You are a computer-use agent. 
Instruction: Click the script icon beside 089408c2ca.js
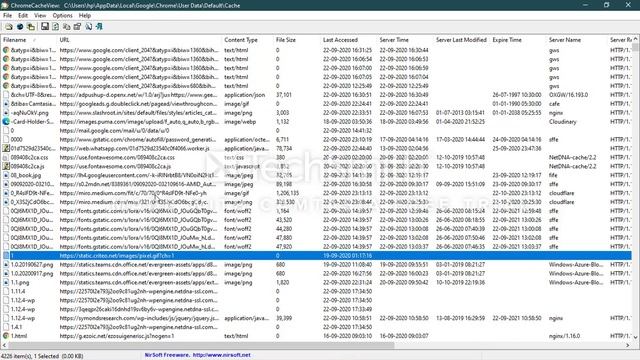coord(6,166)
